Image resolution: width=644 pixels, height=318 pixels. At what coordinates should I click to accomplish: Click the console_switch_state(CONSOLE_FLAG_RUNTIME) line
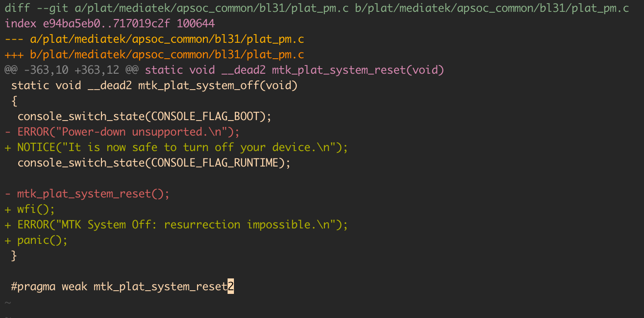pyautogui.click(x=154, y=163)
